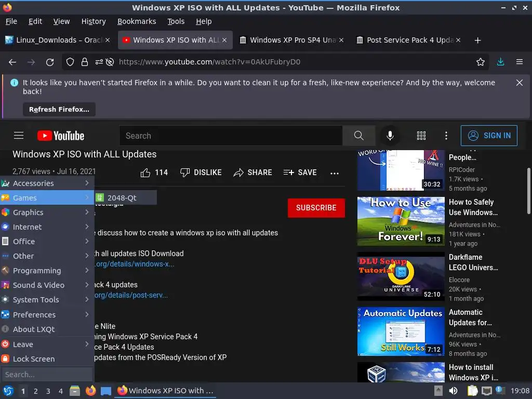The height and width of the screenshot is (399, 532).
Task: Switch to virtual desktop 2
Action: click(36, 391)
